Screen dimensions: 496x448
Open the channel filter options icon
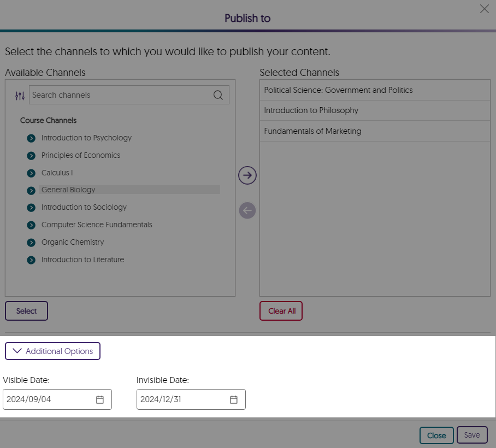pyautogui.click(x=20, y=95)
